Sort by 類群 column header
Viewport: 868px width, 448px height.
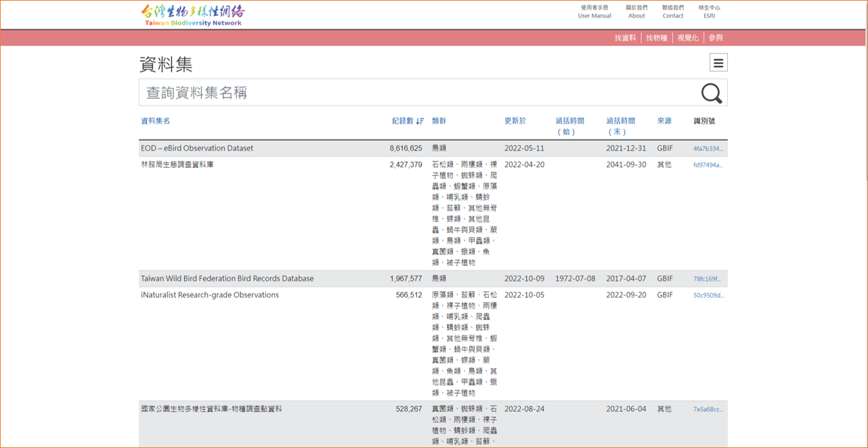click(439, 121)
